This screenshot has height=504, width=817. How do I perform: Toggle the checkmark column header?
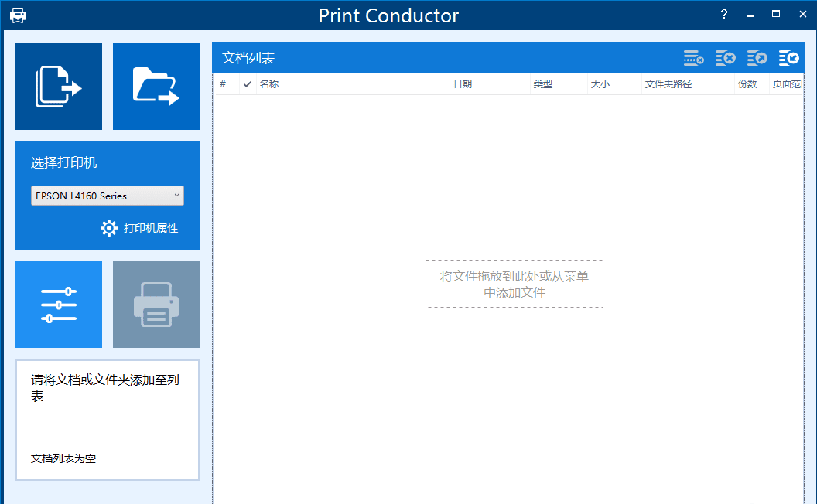pyautogui.click(x=248, y=83)
